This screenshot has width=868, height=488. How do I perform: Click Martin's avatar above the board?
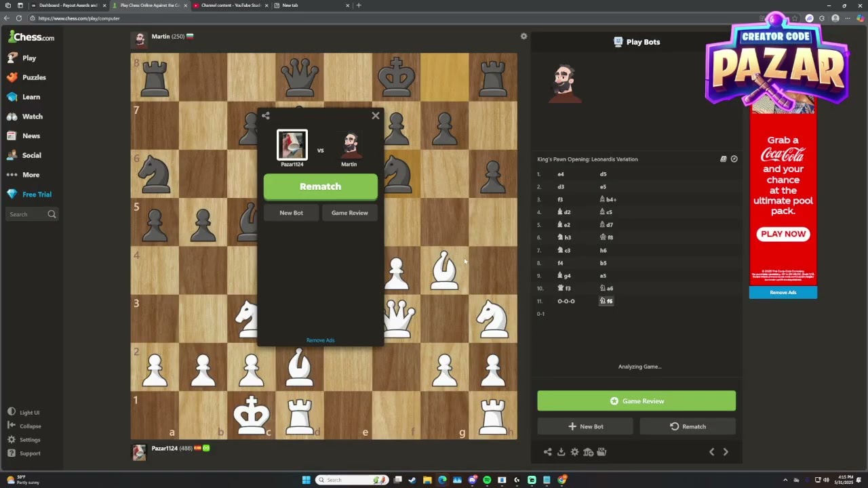tap(140, 39)
